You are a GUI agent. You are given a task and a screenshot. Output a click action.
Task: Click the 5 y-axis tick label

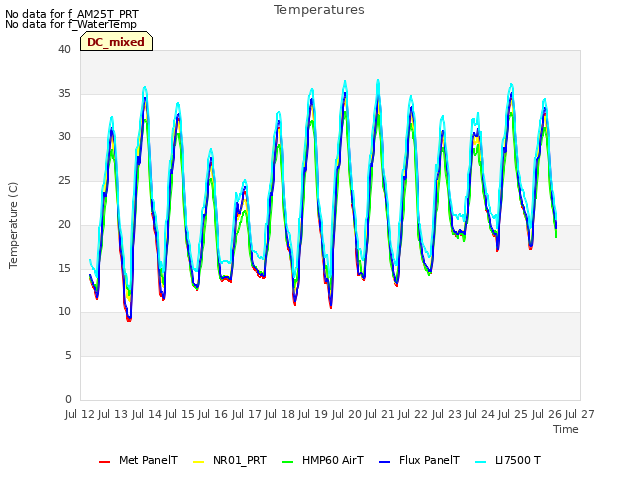(68, 356)
